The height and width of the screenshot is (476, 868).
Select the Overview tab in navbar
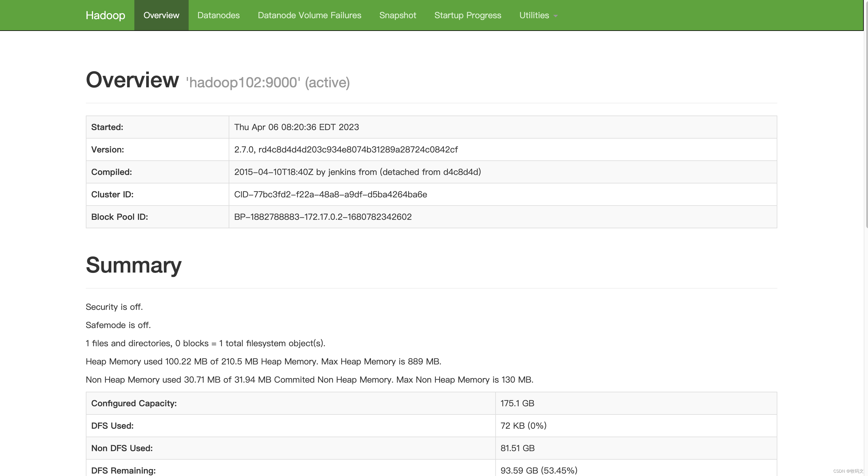tap(161, 15)
